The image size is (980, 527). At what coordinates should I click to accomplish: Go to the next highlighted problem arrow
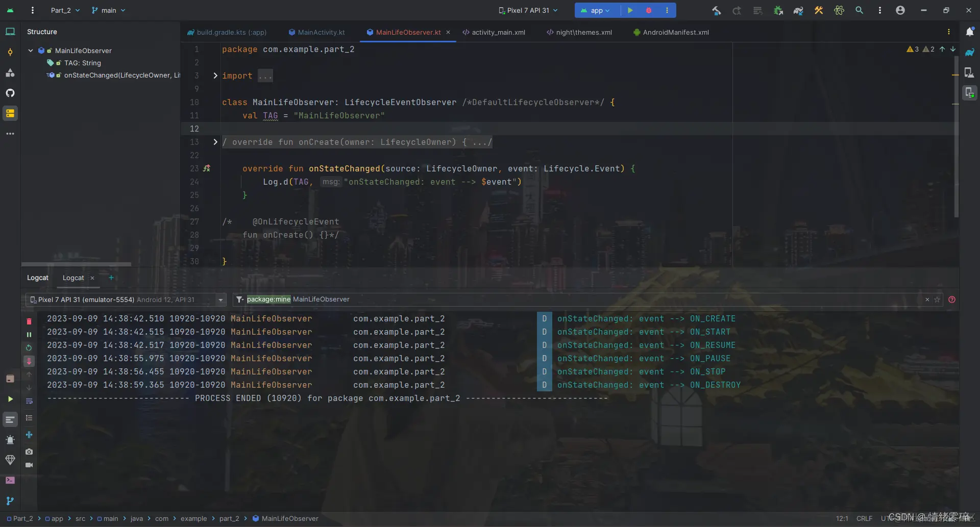953,49
